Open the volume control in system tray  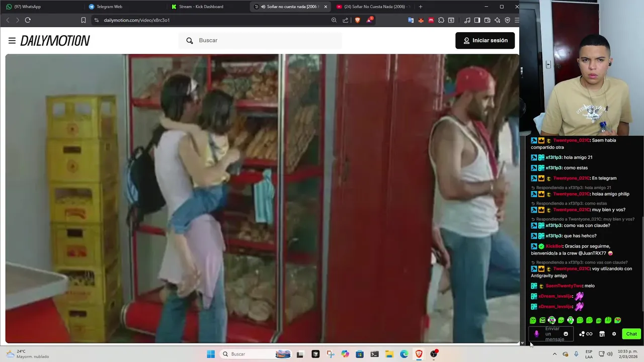610,354
